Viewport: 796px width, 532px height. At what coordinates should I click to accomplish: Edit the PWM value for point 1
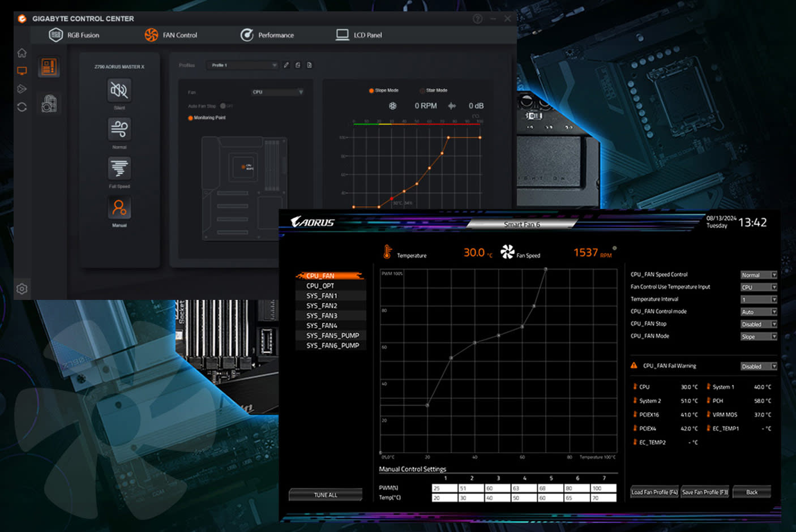pyautogui.click(x=446, y=488)
